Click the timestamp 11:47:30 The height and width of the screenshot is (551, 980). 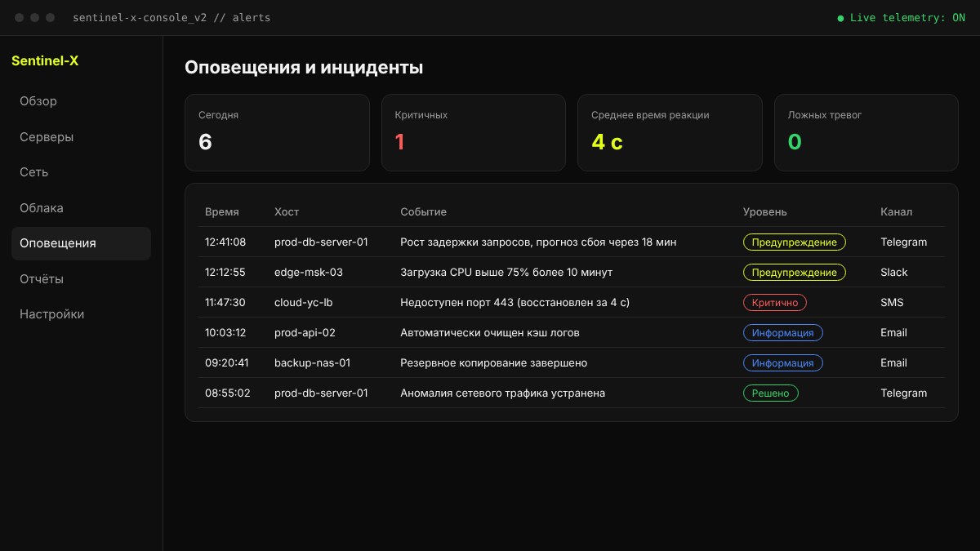(x=225, y=303)
